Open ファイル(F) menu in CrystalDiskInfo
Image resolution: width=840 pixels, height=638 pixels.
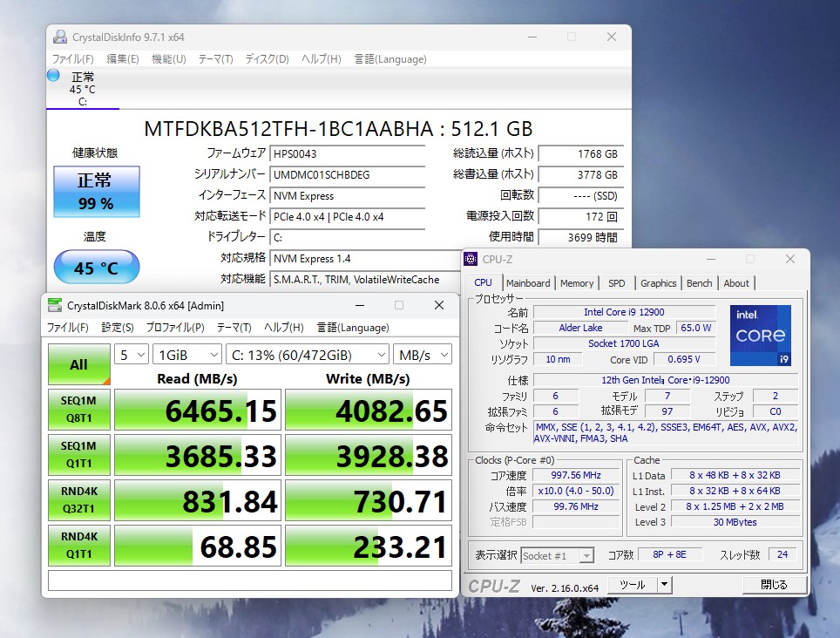(x=73, y=59)
